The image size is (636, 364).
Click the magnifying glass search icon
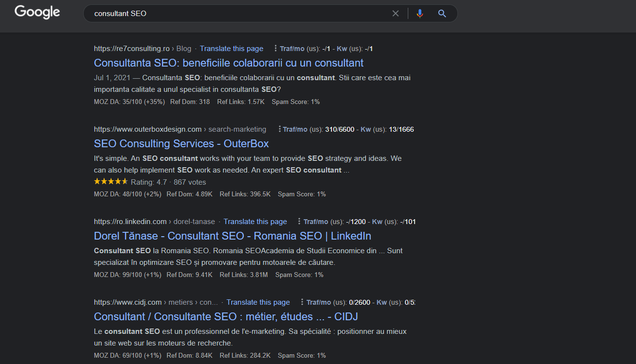[x=442, y=14]
